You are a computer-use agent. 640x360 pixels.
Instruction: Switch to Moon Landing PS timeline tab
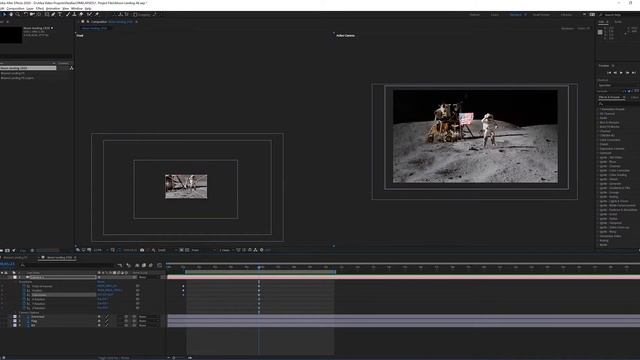click(16, 258)
